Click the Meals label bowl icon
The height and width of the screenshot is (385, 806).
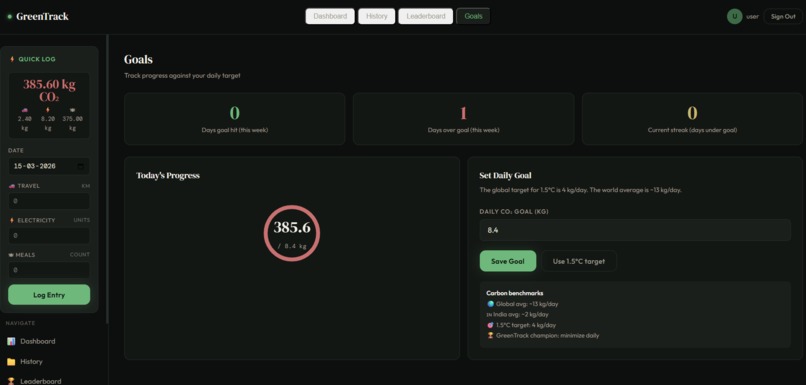11,255
